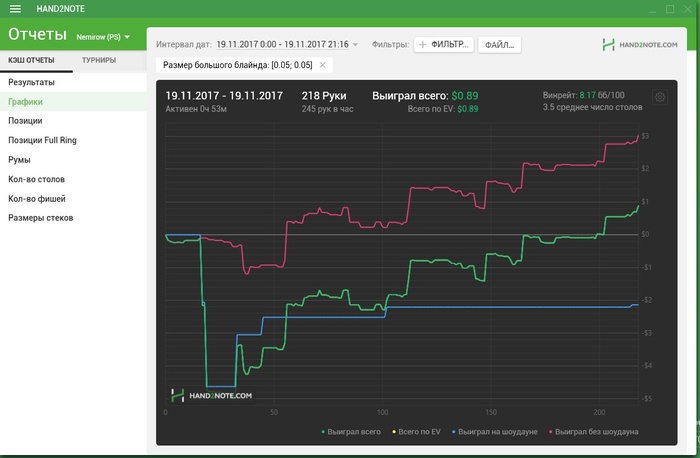Viewport: 700px width, 458px height.
Task: Click the 3.5 среднее число столов text
Action: [x=592, y=107]
